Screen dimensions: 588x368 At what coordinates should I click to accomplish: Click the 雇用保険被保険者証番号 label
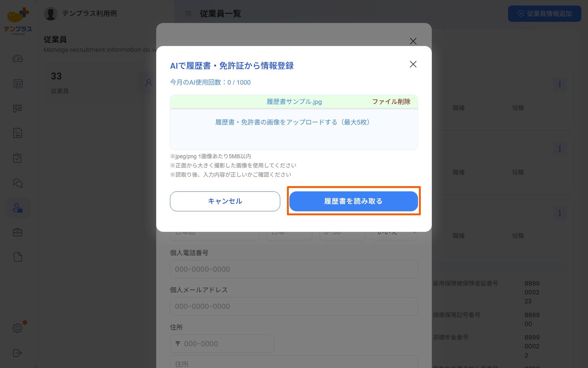(465, 283)
